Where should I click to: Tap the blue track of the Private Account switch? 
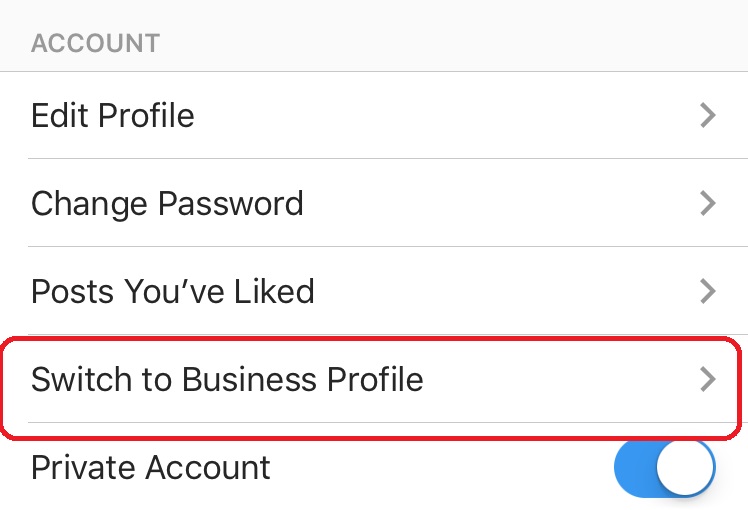636,468
